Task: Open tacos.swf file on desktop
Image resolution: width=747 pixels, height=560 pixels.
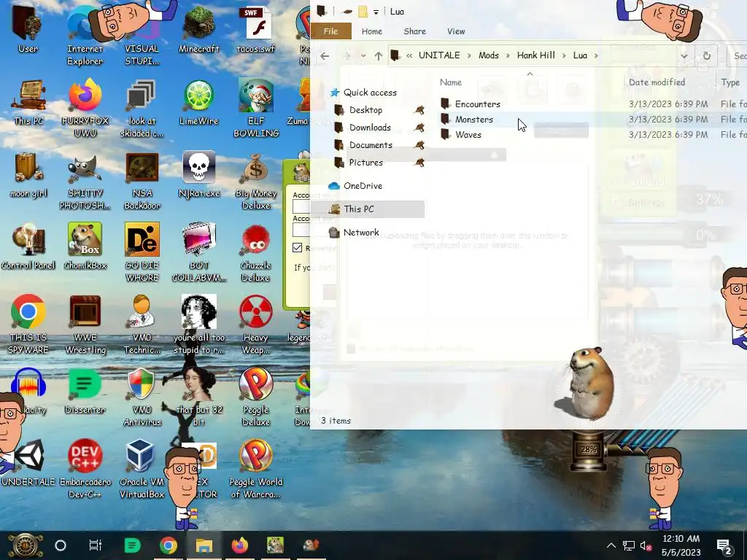Action: 256,29
